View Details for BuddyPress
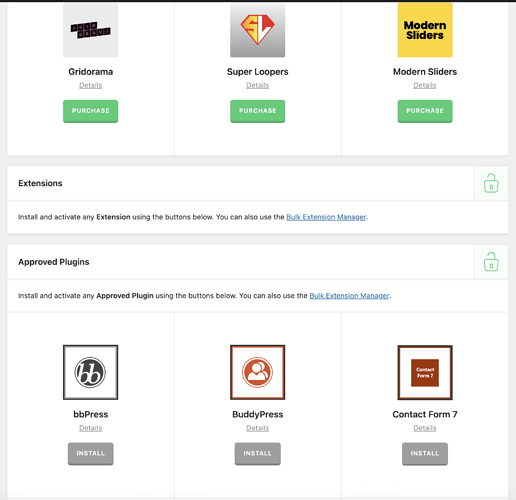Viewport: 516px width, 500px height. click(257, 428)
